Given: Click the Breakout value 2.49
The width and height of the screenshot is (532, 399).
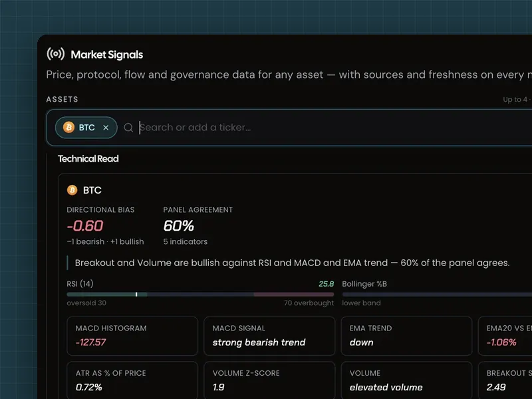Looking at the screenshot, I should pos(496,387).
